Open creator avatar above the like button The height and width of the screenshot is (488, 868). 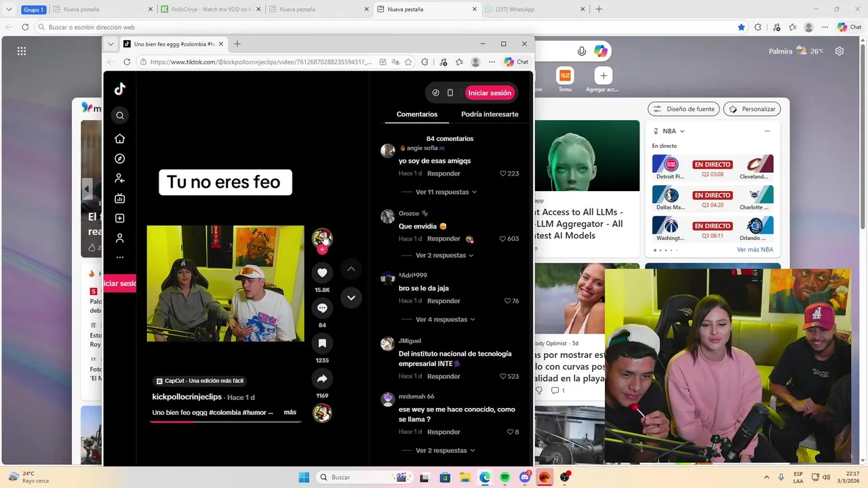322,238
